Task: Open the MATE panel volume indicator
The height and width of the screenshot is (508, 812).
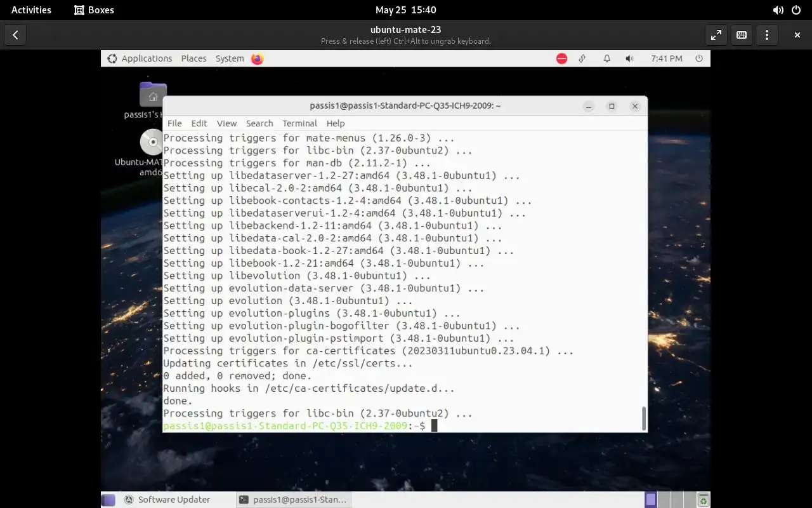Action: pyautogui.click(x=629, y=58)
